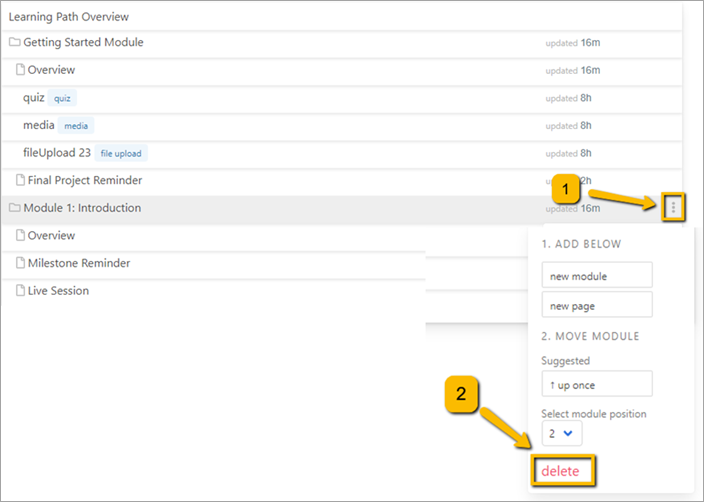This screenshot has width=704, height=502.
Task: Open the Milestone Reminder page
Action: click(x=79, y=263)
